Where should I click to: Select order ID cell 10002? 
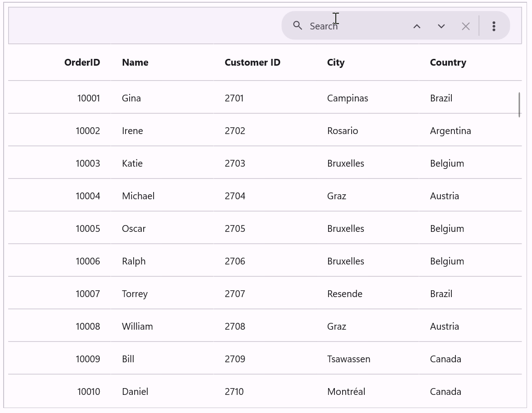pos(88,131)
